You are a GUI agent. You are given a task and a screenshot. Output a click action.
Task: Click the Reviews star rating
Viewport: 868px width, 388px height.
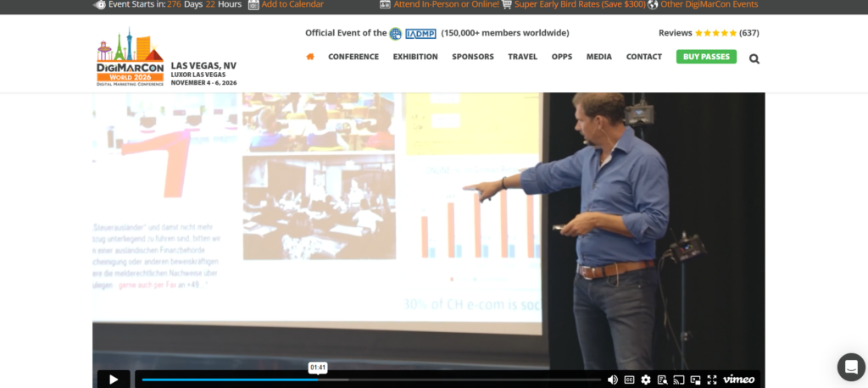(715, 33)
